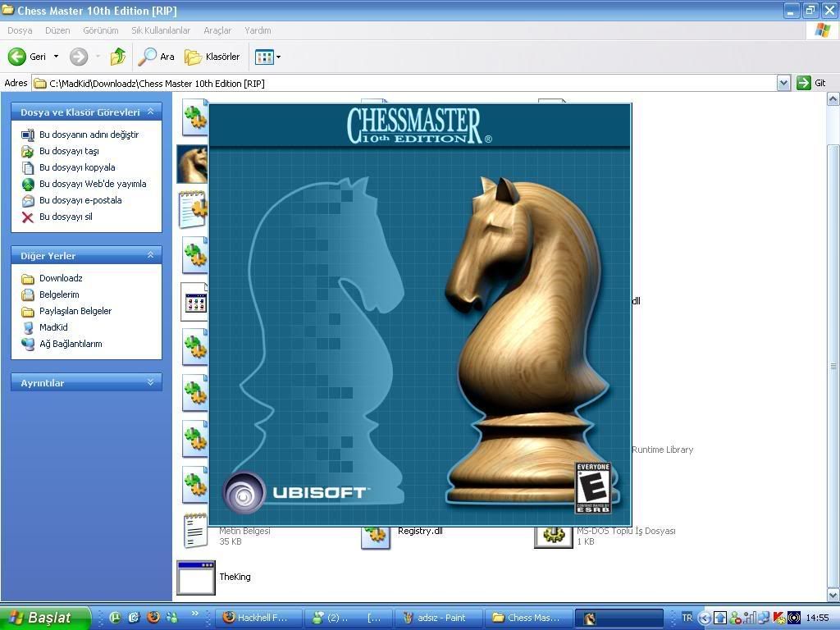The image size is (840, 630).
Task: Click the green Git arrow icon
Action: 802,83
